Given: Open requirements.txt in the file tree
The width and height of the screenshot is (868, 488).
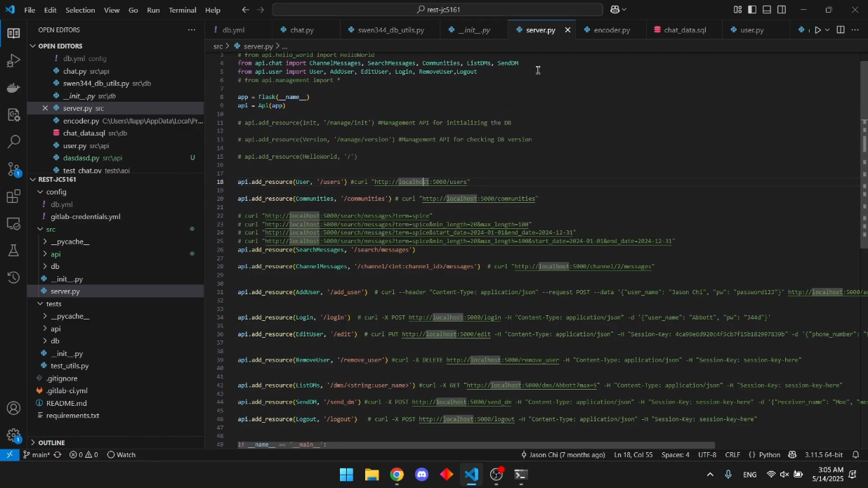Looking at the screenshot, I should pyautogui.click(x=116, y=416).
